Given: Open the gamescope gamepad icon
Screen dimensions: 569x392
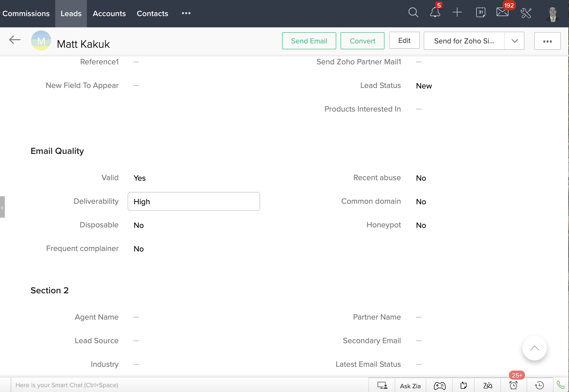Looking at the screenshot, I should (x=439, y=386).
